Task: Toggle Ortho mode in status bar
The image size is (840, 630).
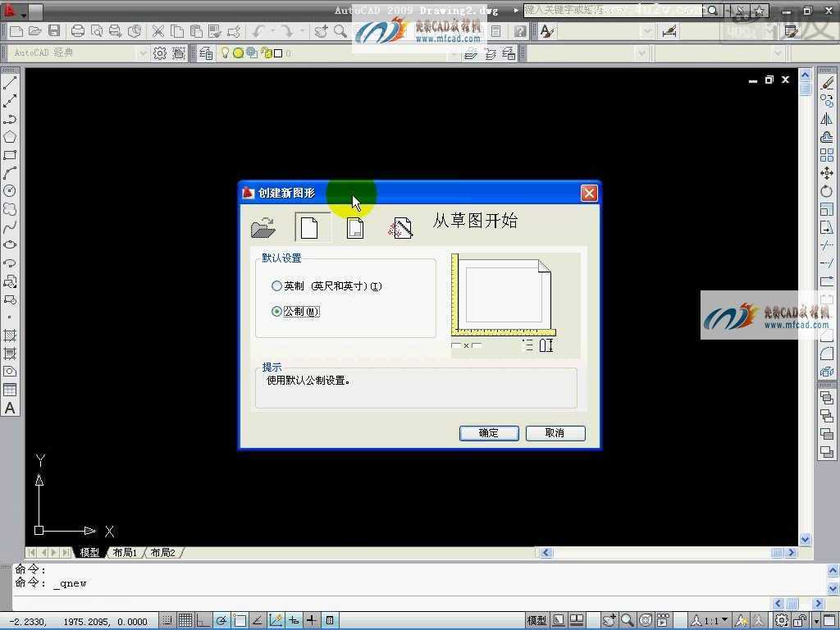Action: pos(203,620)
